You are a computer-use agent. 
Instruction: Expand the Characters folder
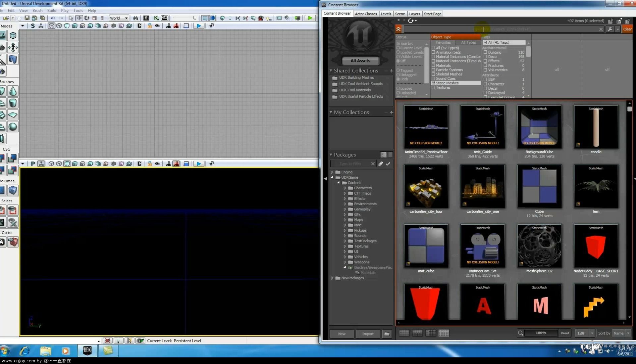345,188
